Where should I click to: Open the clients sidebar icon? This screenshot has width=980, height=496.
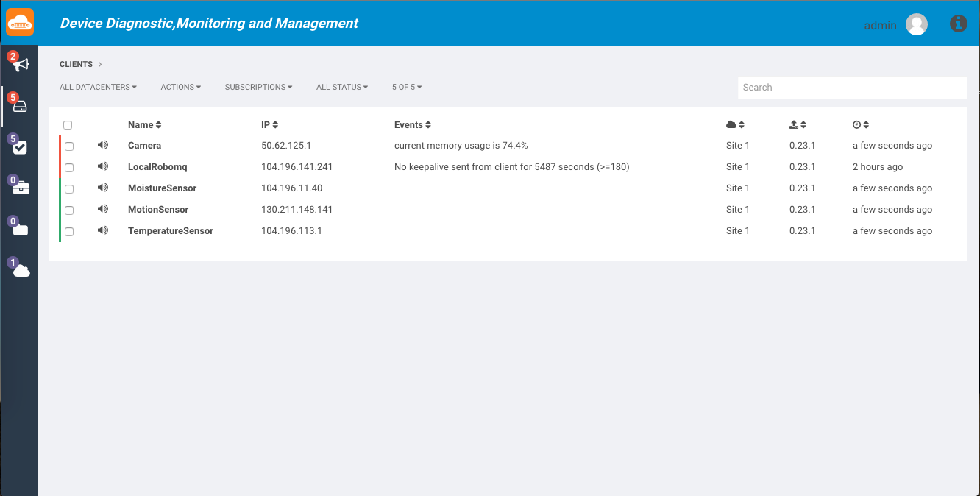tap(20, 107)
